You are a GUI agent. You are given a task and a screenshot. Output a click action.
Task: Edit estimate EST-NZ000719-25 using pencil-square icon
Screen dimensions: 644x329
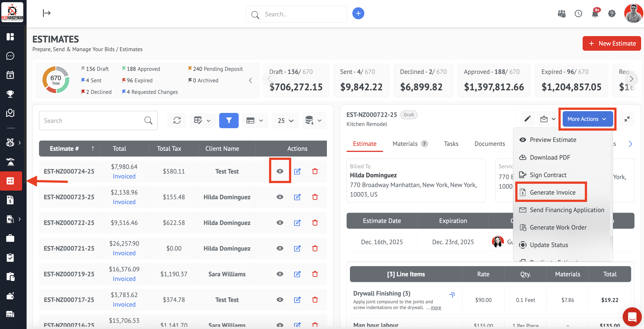(x=297, y=274)
